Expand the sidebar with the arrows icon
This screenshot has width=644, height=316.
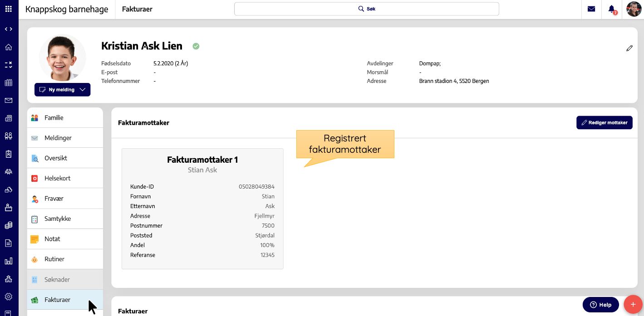point(8,29)
